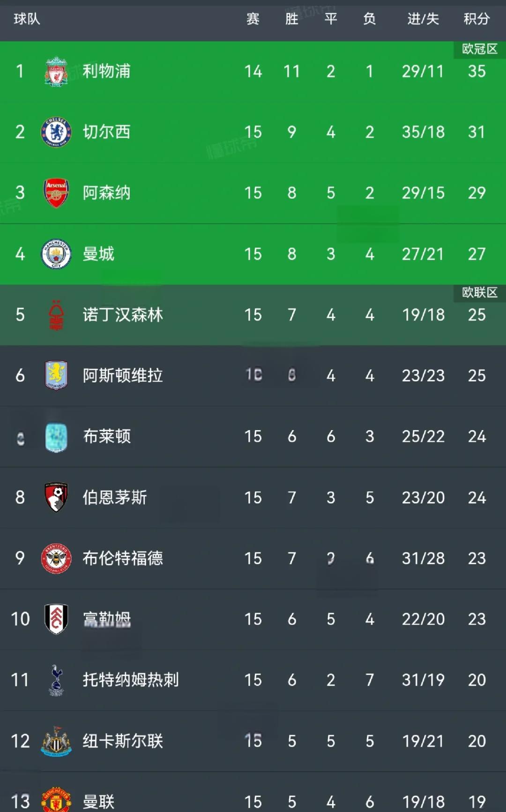Select the Nottingham Forest tree crest
Screen dimensions: 506x812
tap(55, 315)
